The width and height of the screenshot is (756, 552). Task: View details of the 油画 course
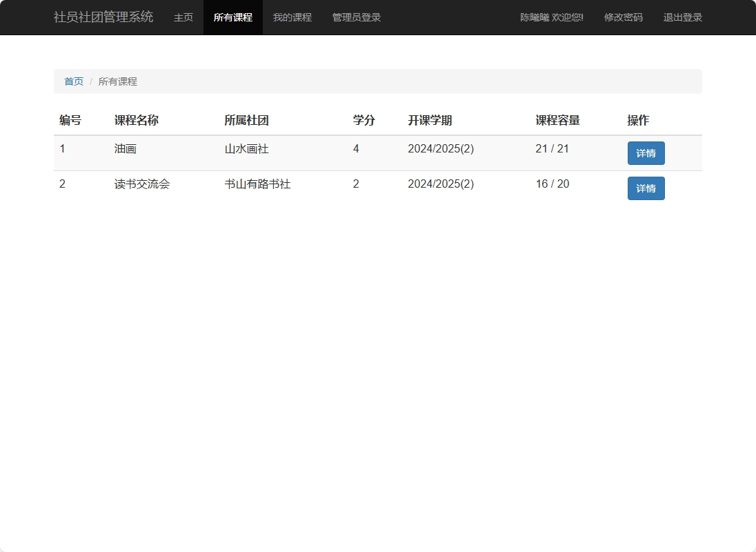[x=646, y=152]
